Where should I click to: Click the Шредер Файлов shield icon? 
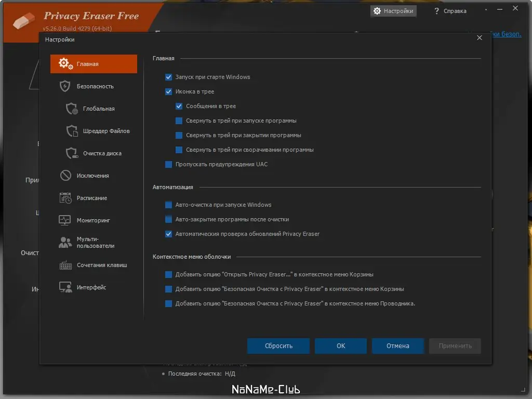coord(72,131)
